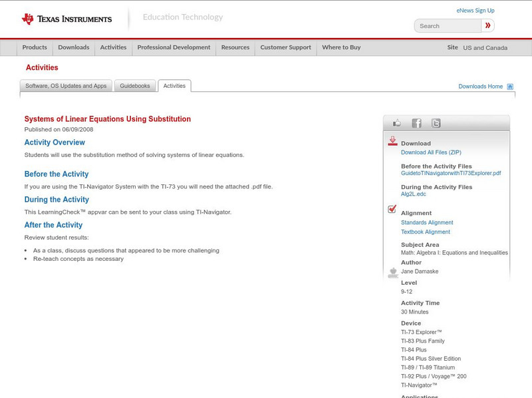Click the TI-Navigator device entry
Screen dimensions: 532x398
(x=419, y=385)
